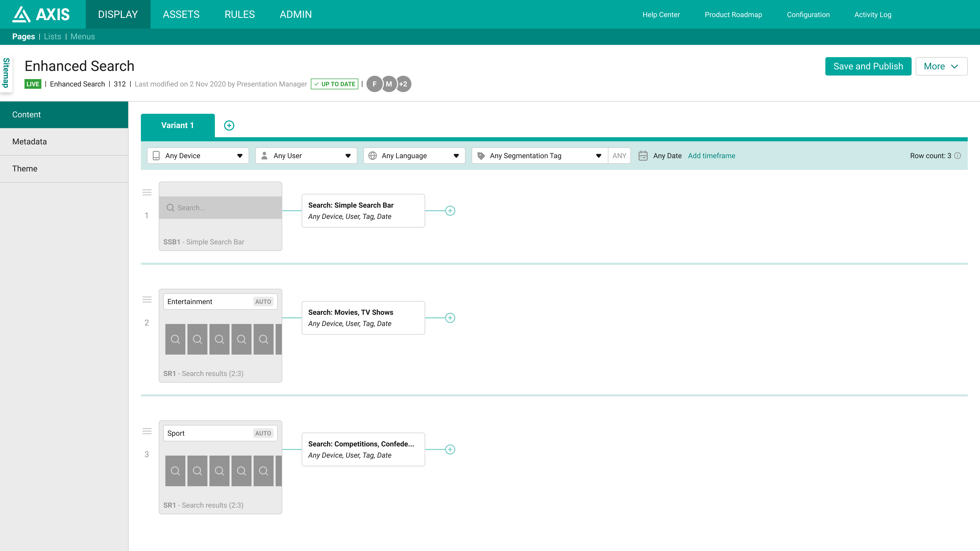Open the Metadata section

click(x=64, y=142)
